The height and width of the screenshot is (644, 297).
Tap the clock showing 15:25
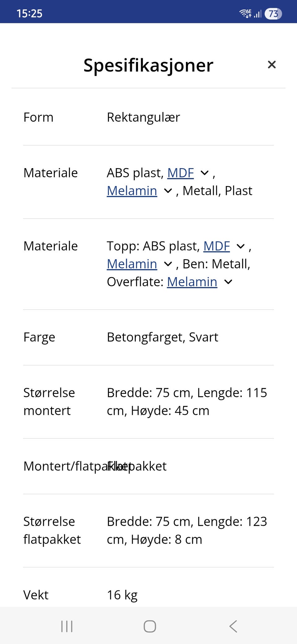tap(30, 13)
